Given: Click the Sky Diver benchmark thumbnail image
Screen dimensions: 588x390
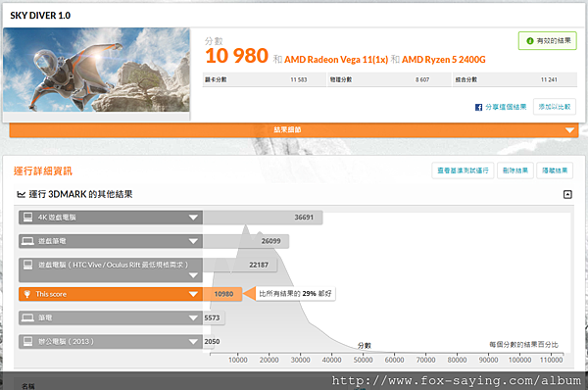Looking at the screenshot, I should [96, 70].
